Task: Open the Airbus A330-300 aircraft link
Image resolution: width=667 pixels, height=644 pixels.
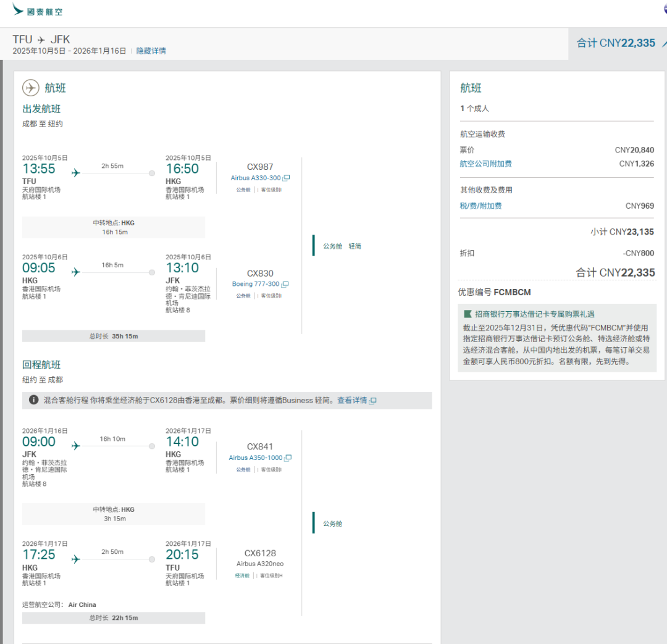Action: point(256,178)
